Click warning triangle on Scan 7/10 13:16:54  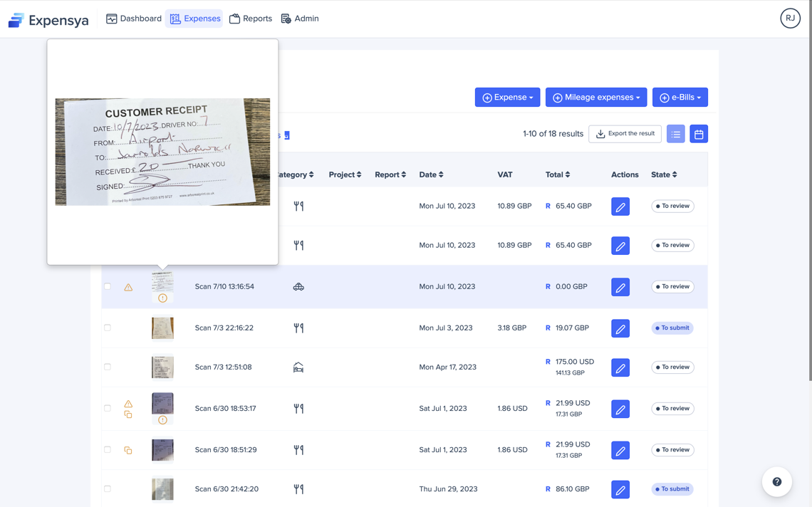[x=128, y=287]
